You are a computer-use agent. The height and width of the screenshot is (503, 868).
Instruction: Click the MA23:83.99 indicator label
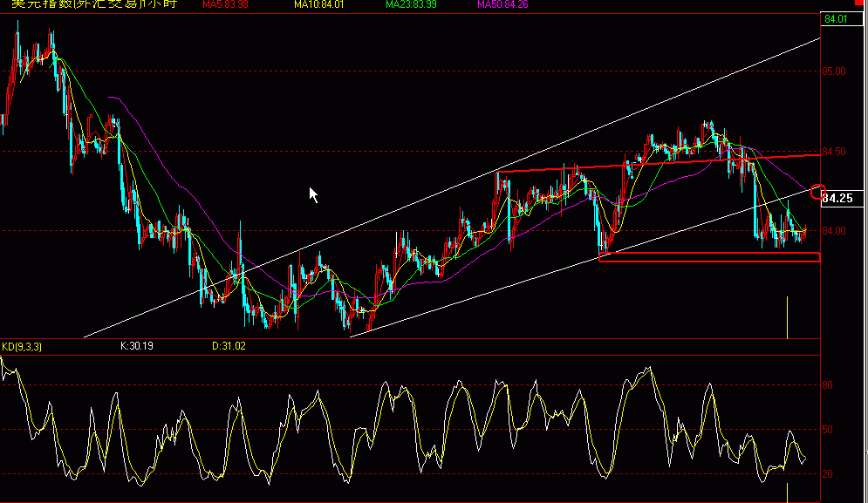(411, 4)
